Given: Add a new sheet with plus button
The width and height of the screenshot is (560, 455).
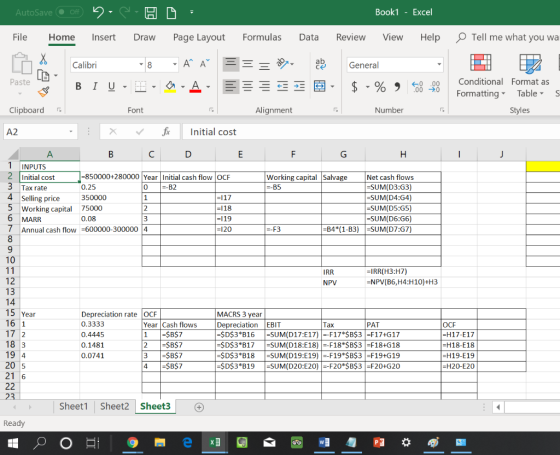Looking at the screenshot, I should click(x=199, y=407).
